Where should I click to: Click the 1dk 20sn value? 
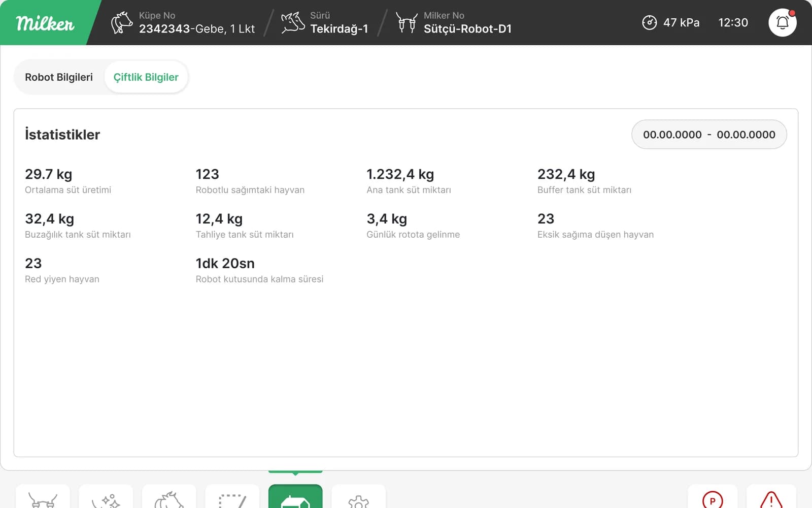225,263
